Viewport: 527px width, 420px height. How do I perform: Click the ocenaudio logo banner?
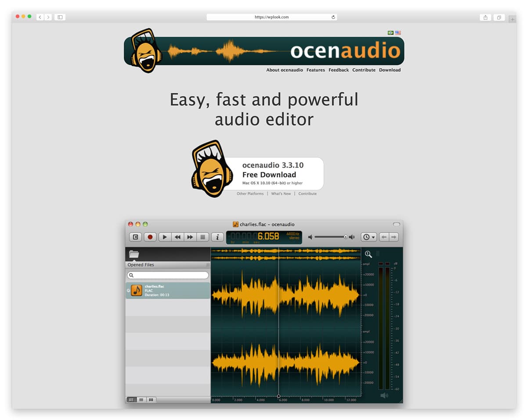click(264, 51)
